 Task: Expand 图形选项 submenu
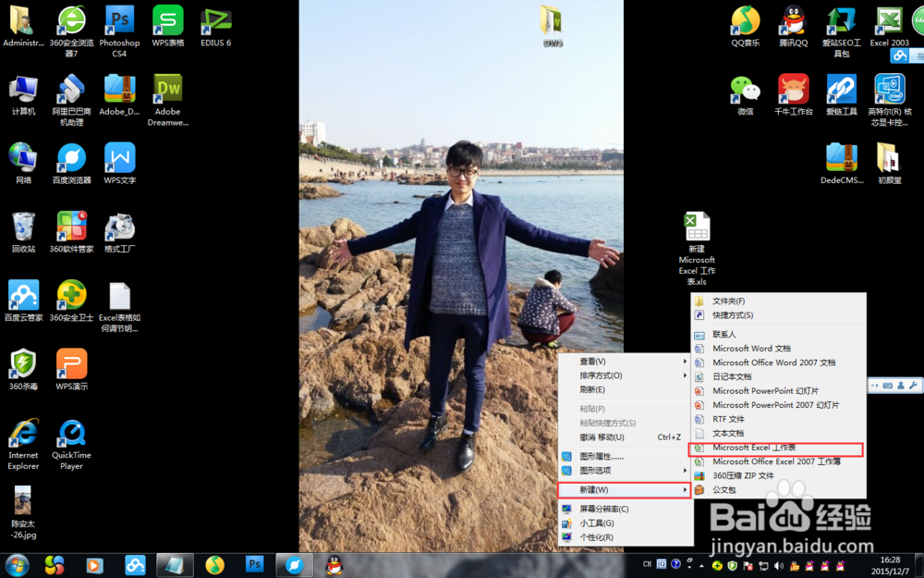click(625, 470)
